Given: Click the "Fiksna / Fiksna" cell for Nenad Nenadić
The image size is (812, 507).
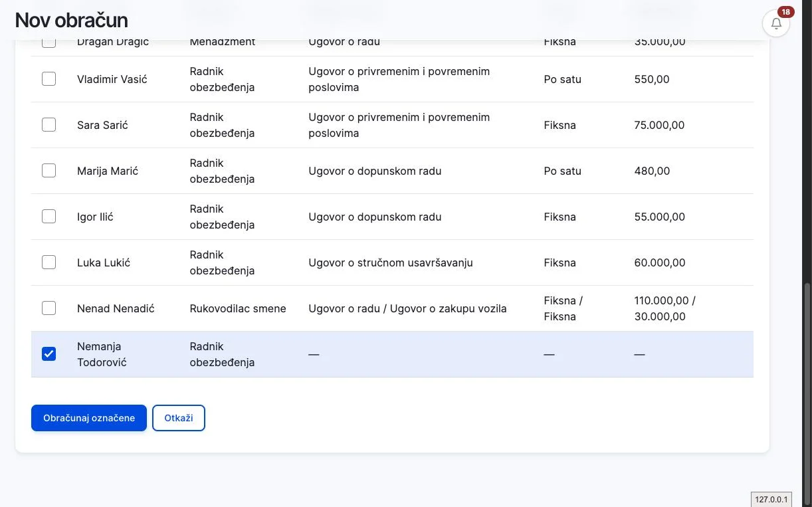Looking at the screenshot, I should point(563,308).
